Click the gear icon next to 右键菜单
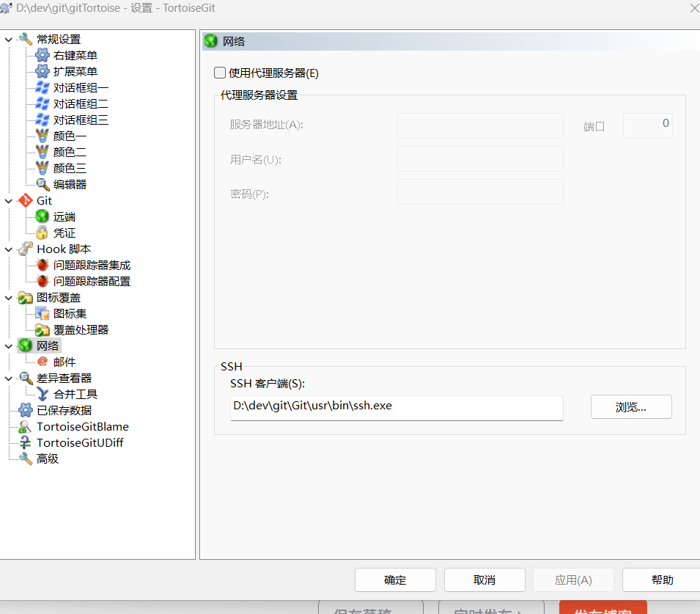 (x=43, y=56)
